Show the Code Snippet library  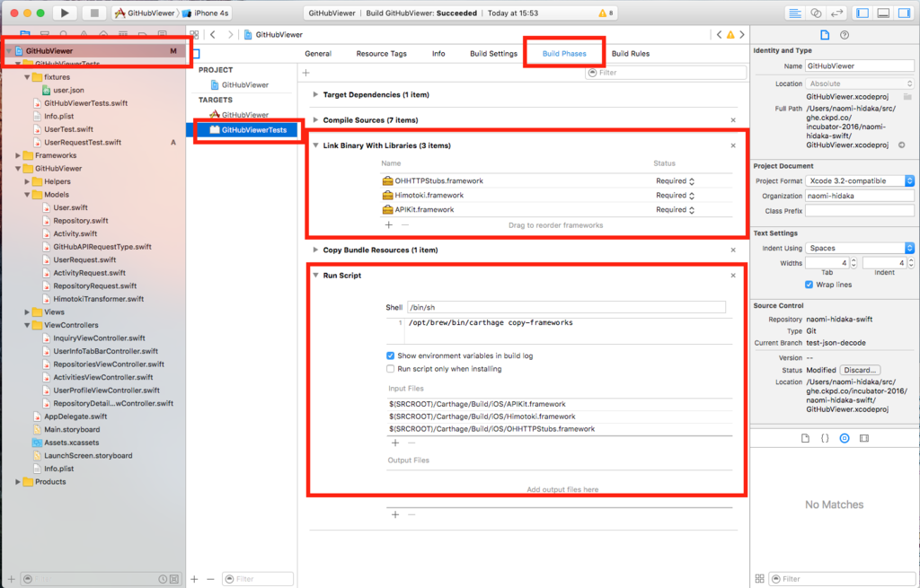(x=825, y=438)
